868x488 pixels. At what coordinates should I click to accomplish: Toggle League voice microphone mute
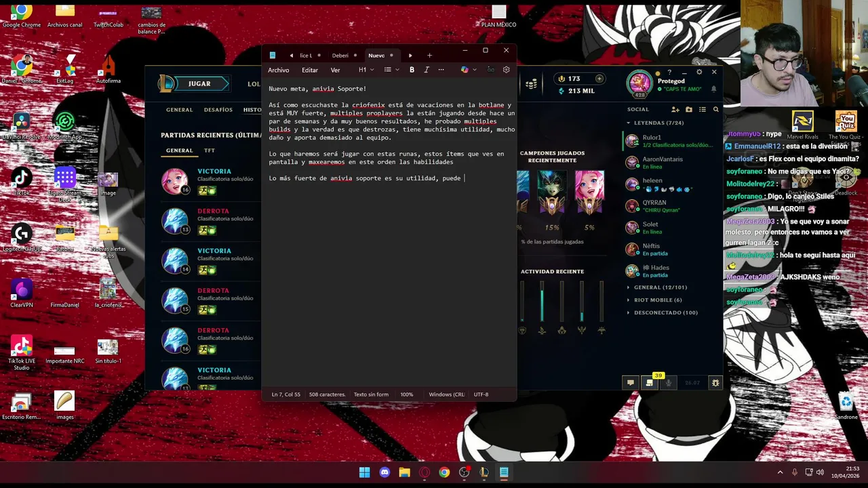pos(669,383)
